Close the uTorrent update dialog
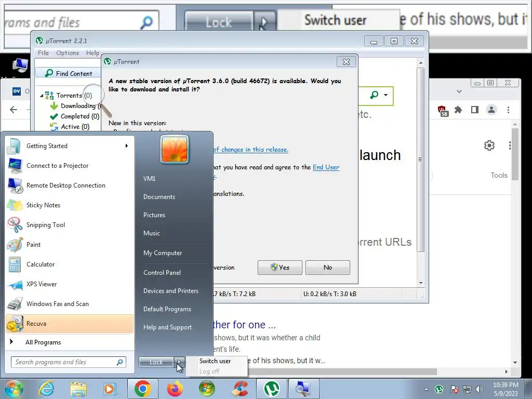 [x=346, y=62]
